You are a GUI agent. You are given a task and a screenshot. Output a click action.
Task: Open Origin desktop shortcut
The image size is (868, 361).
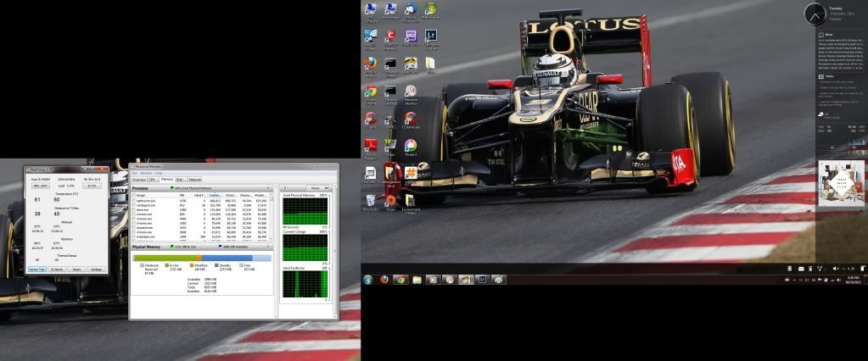[391, 201]
